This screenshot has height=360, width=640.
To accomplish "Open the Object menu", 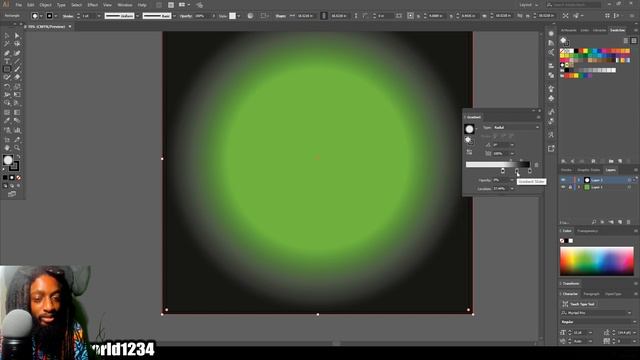I will [45, 5].
